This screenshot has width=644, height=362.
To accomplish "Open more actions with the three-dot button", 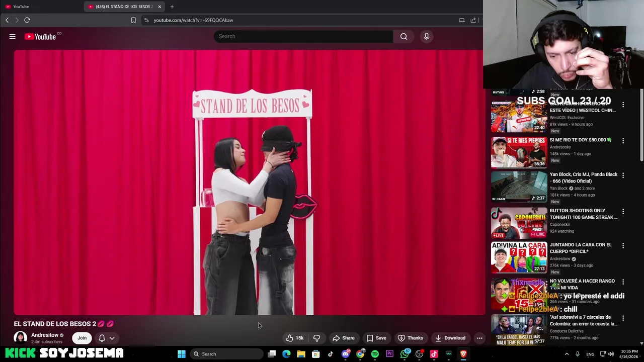I will pos(479,338).
